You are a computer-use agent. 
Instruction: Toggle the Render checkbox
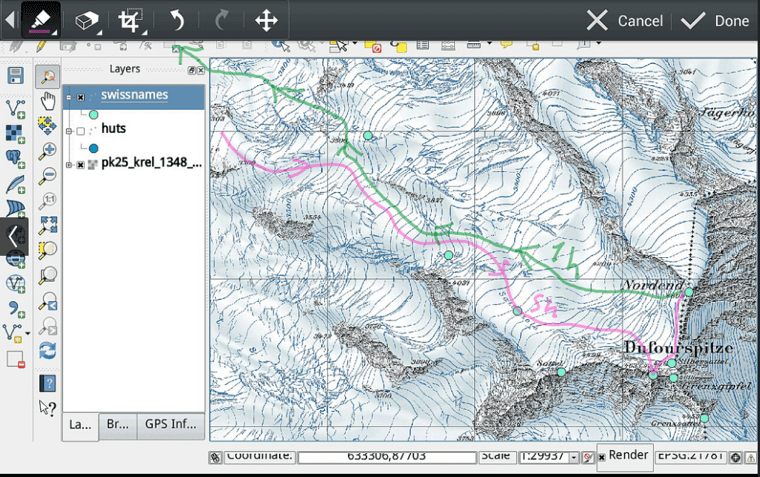click(602, 457)
